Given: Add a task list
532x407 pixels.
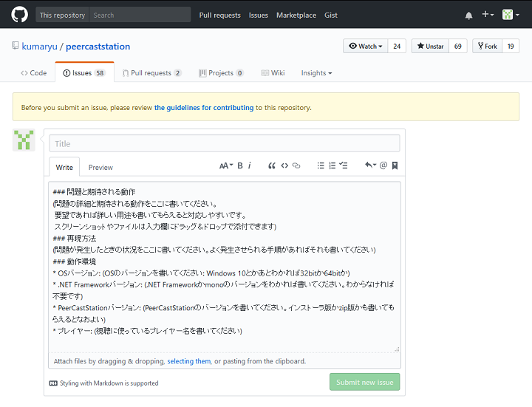Looking at the screenshot, I should 344,165.
